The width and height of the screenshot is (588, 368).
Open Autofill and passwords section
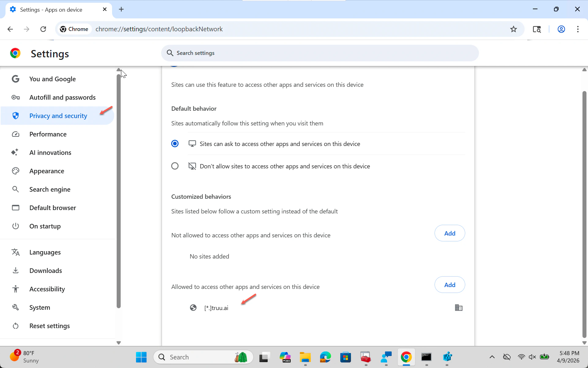(62, 98)
